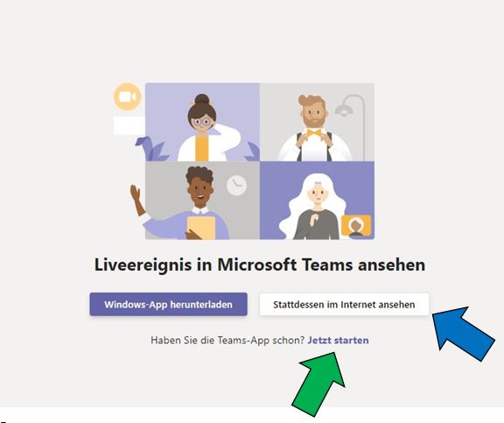
Task: Click the small orange avatar badge
Action: (x=356, y=226)
